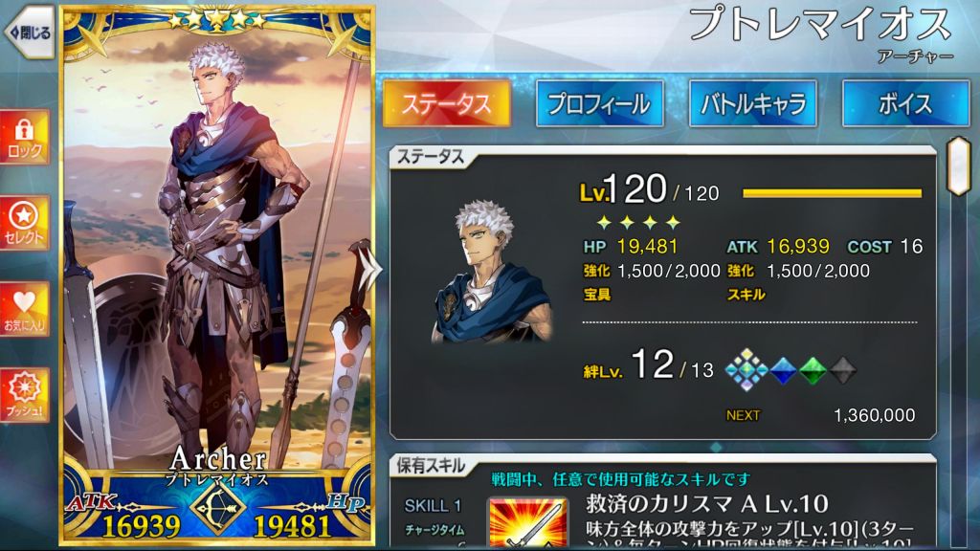Click the rainbow bond crystal icon
The height and width of the screenshot is (551, 980).
[x=746, y=370]
